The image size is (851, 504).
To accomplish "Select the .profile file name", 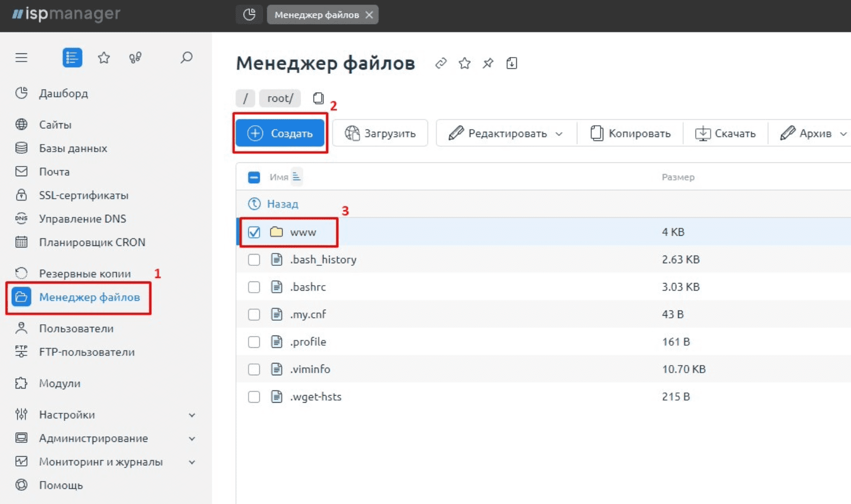I will click(308, 342).
